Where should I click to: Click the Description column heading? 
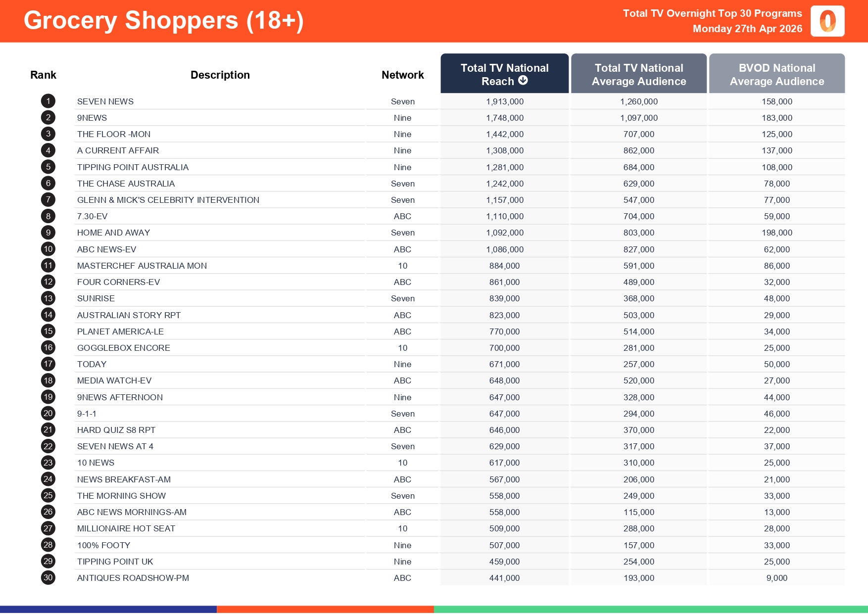coord(220,75)
